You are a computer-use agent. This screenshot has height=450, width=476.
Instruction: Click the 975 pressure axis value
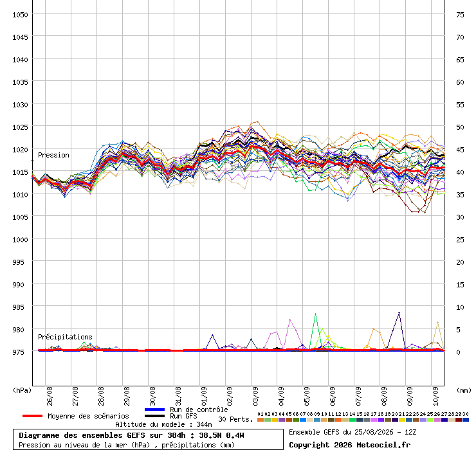coord(18,352)
